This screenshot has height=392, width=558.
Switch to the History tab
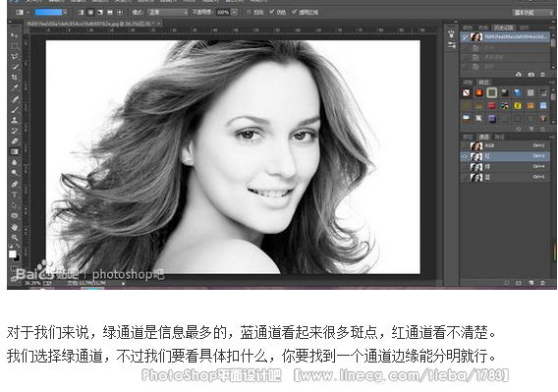[x=504, y=28]
